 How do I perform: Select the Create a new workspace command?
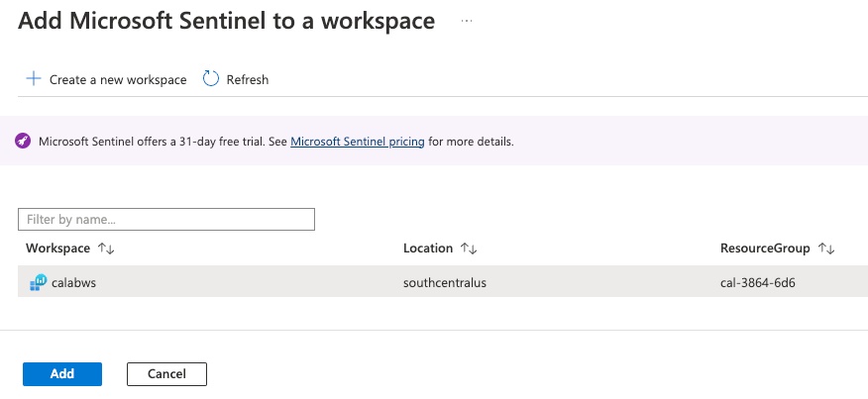click(x=118, y=79)
